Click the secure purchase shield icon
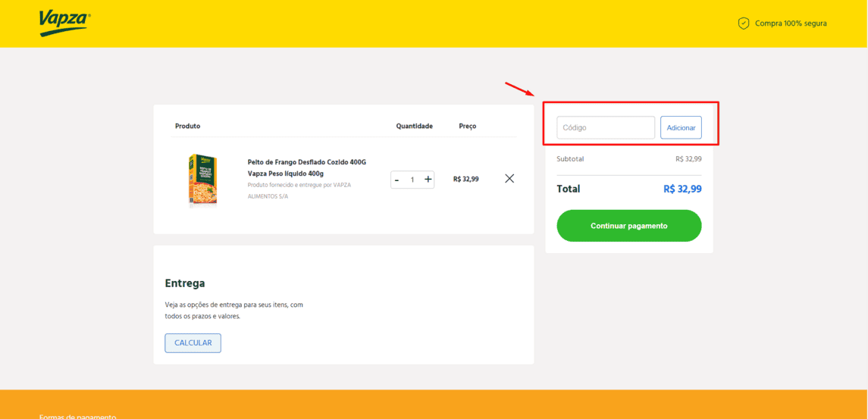The width and height of the screenshot is (868, 419). click(744, 23)
